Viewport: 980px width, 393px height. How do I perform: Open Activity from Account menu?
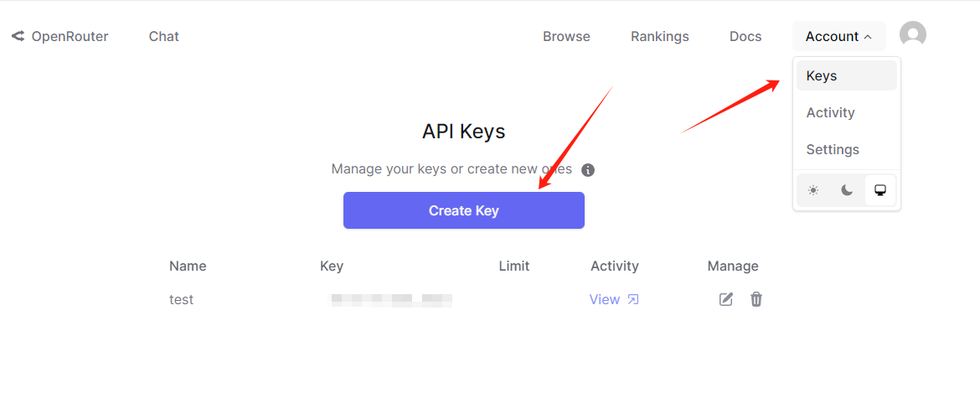[830, 112]
